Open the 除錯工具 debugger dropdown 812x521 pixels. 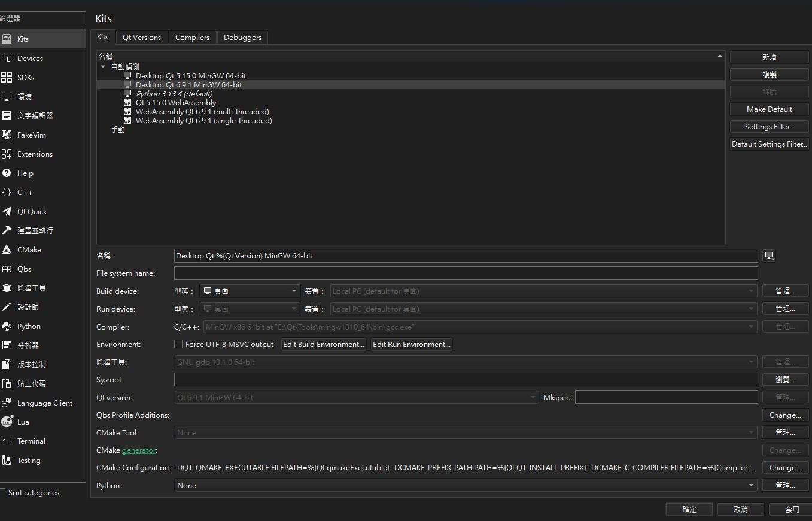[x=466, y=362]
